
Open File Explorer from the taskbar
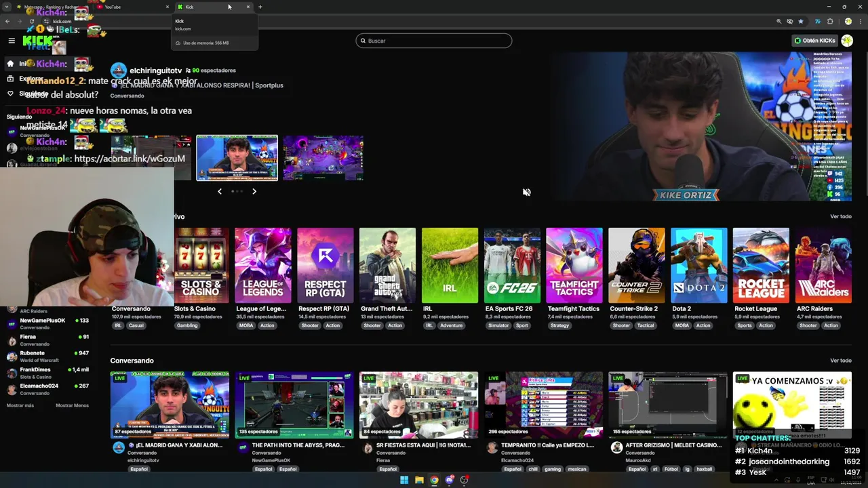click(419, 480)
